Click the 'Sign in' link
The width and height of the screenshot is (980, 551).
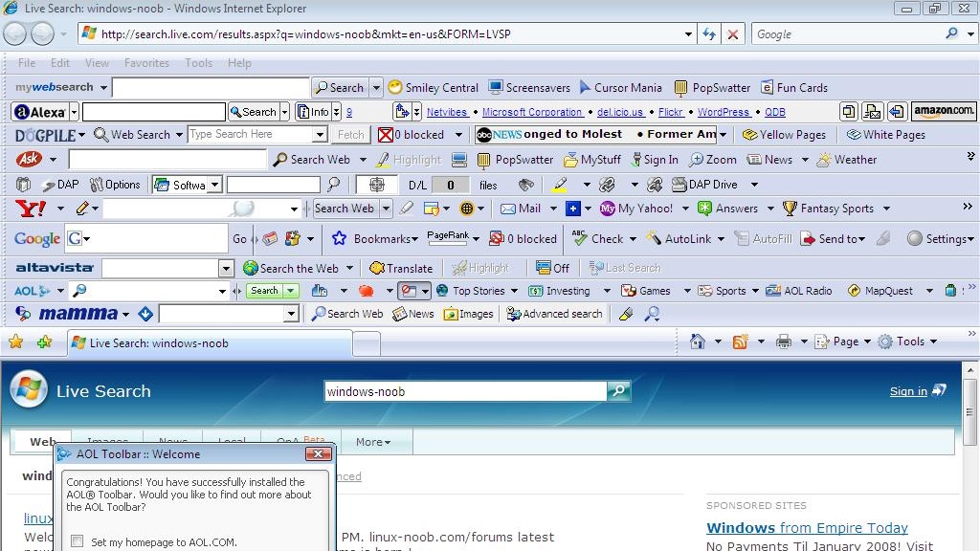coord(908,391)
